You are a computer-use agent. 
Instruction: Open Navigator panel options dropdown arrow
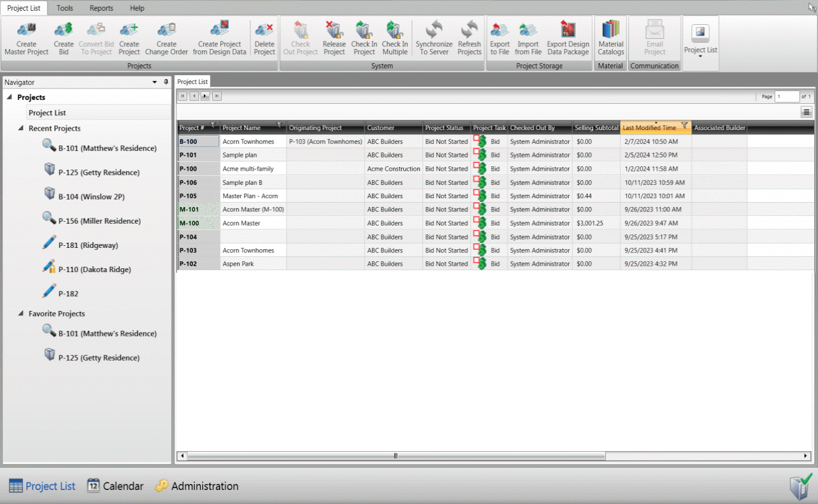coord(155,82)
